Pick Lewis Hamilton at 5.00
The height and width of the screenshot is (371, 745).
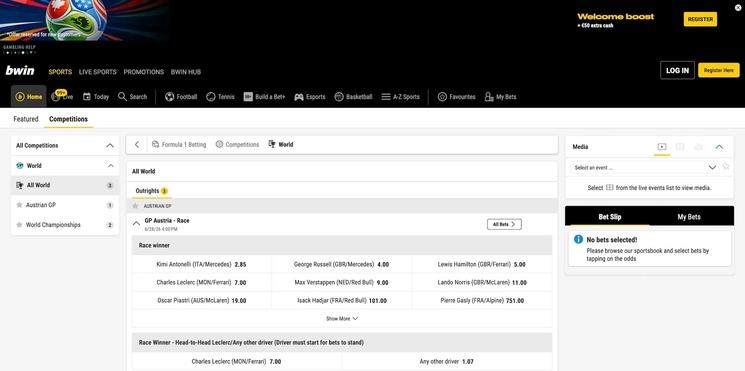(482, 264)
